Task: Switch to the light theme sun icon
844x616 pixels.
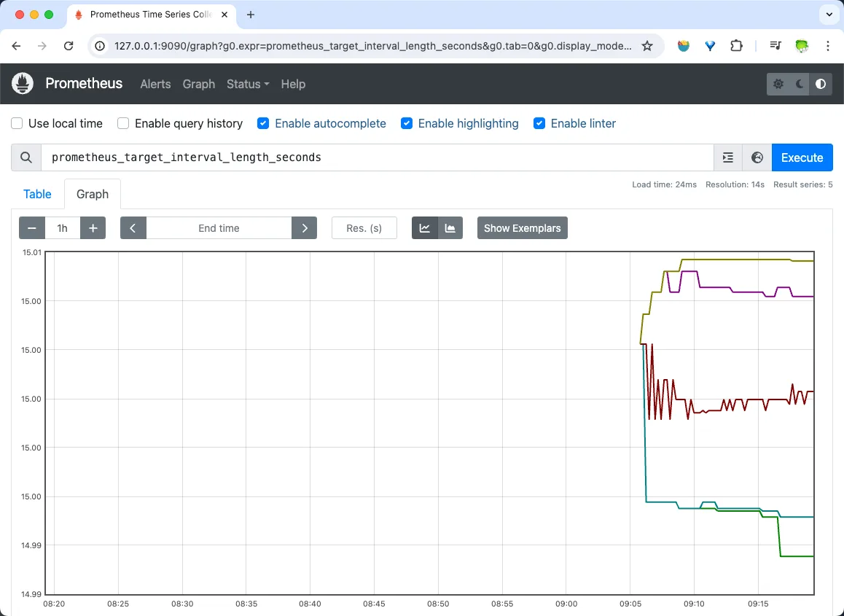Action: click(778, 85)
